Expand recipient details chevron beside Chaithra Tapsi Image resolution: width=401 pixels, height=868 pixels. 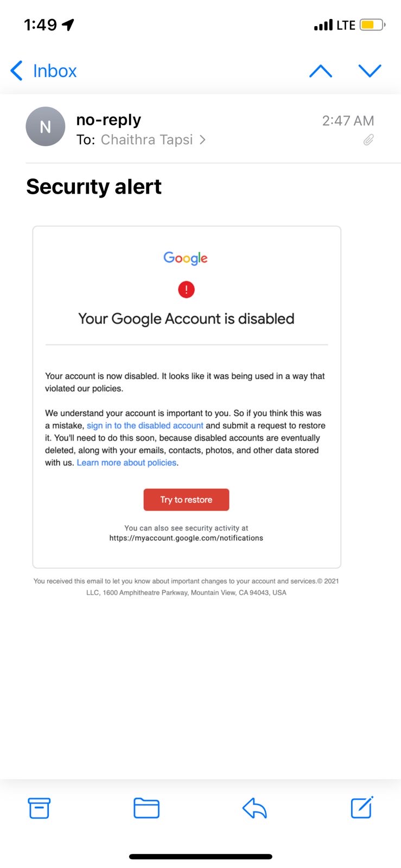[203, 140]
